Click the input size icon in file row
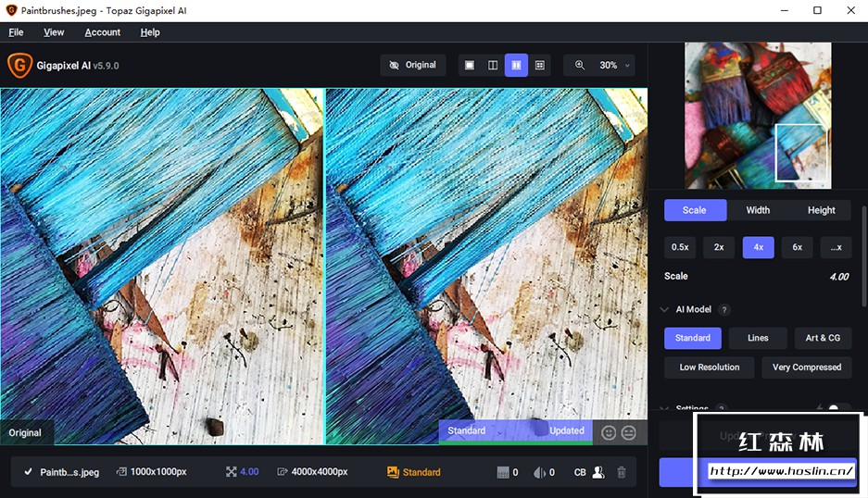Image resolution: width=868 pixels, height=498 pixels. coord(121,472)
